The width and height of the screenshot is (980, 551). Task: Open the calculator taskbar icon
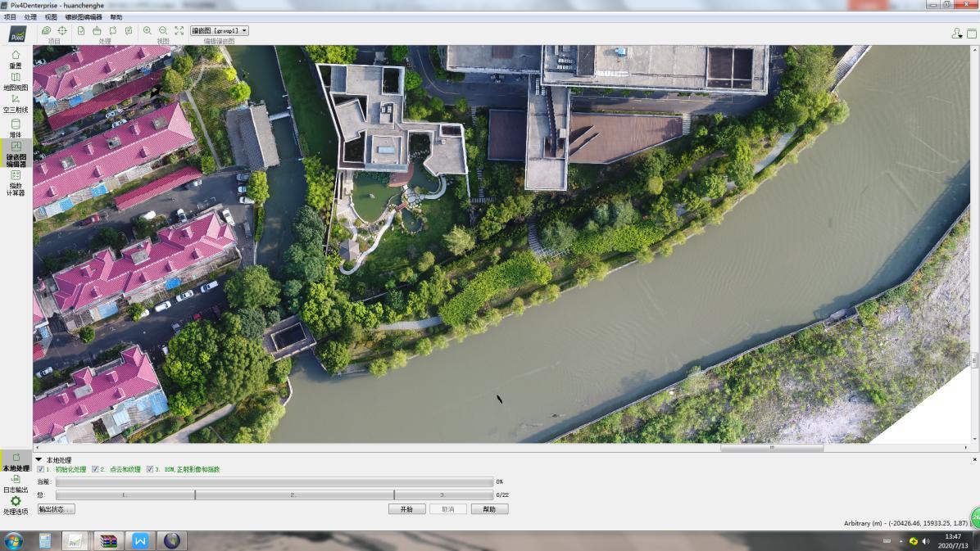45,541
